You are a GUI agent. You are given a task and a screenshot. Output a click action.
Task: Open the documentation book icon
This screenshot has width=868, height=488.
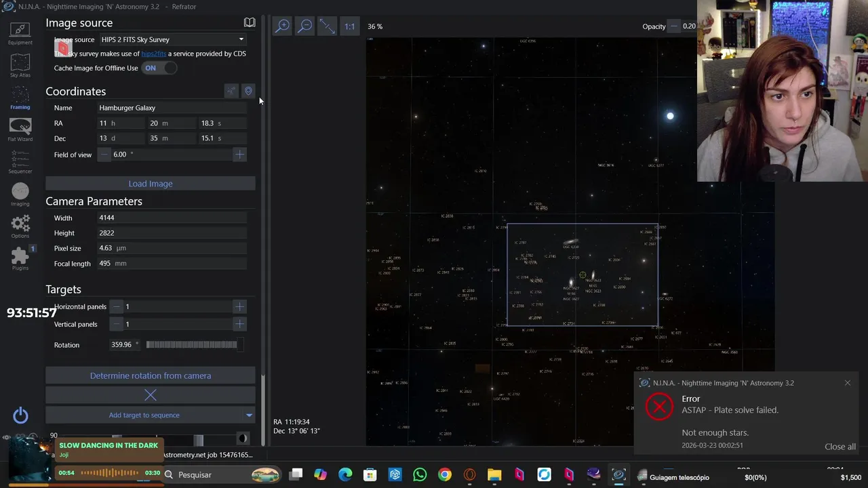[250, 22]
